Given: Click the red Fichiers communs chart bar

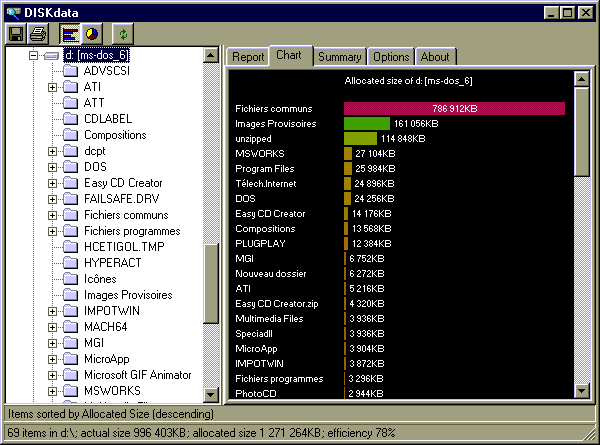Looking at the screenshot, I should 454,108.
